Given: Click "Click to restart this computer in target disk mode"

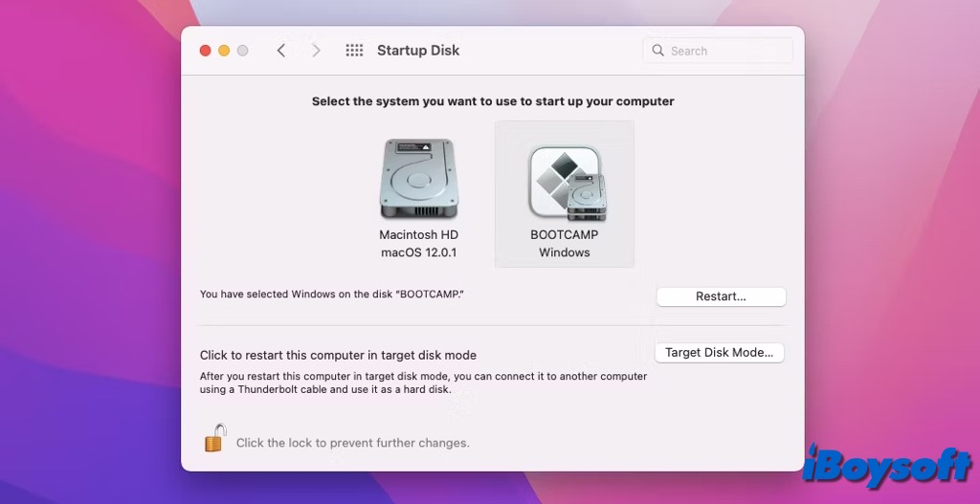Looking at the screenshot, I should [x=338, y=356].
